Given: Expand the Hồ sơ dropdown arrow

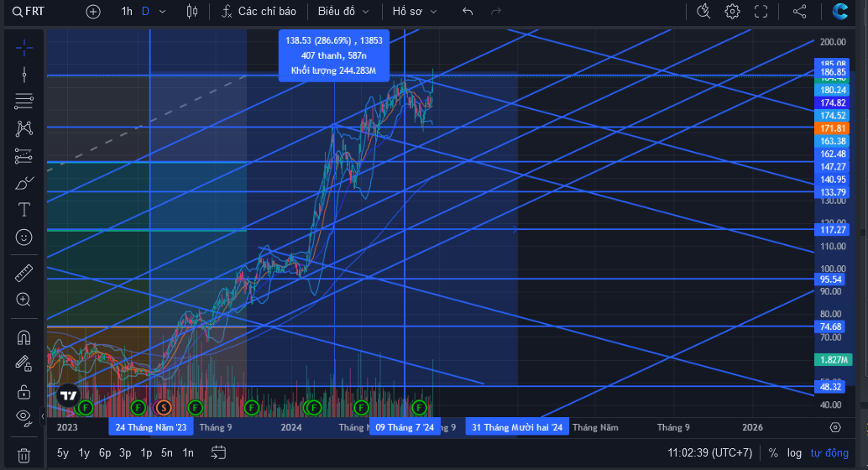Looking at the screenshot, I should [x=433, y=12].
